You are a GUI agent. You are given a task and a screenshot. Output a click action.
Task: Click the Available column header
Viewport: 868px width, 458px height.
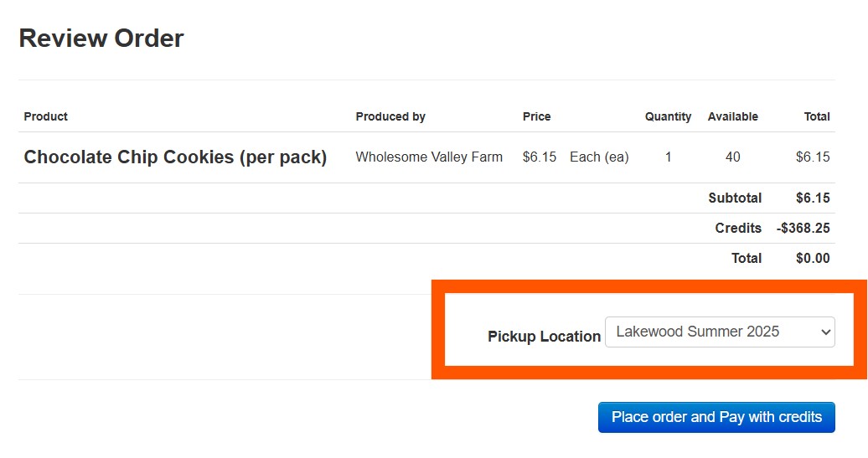[732, 116]
